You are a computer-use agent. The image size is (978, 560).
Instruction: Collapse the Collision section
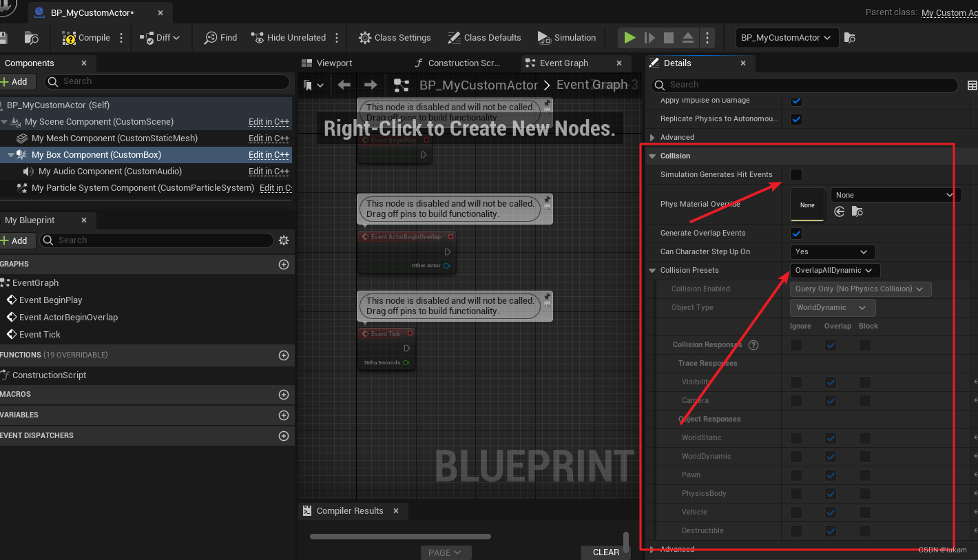pyautogui.click(x=652, y=156)
